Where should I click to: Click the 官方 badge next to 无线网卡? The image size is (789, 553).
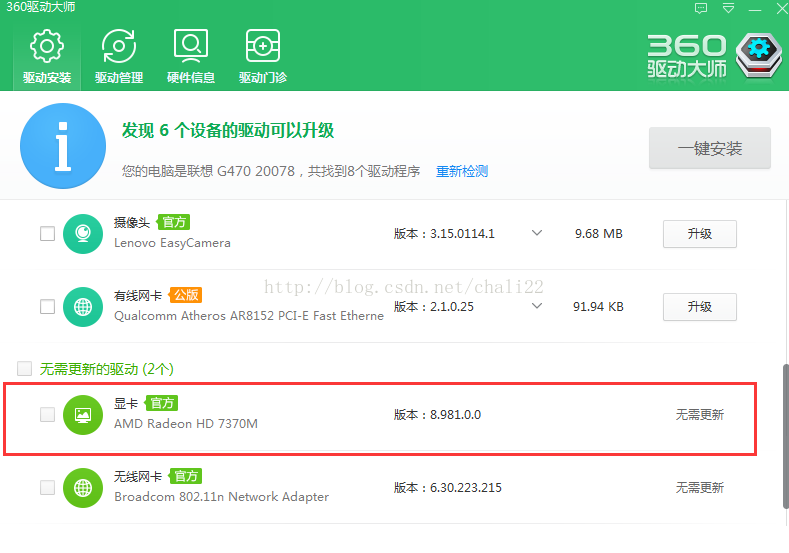point(186,476)
